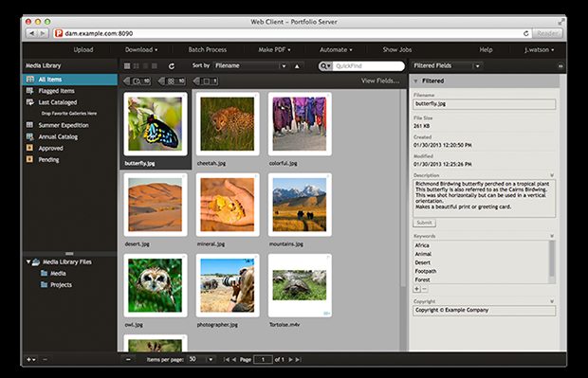Collapse the right panel with the double-arrow icon
This screenshot has width=588, height=378.
(560, 66)
